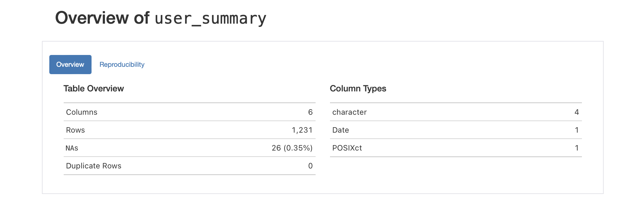Click the Duplicate Rows label
The image size is (644, 209).
tap(93, 166)
